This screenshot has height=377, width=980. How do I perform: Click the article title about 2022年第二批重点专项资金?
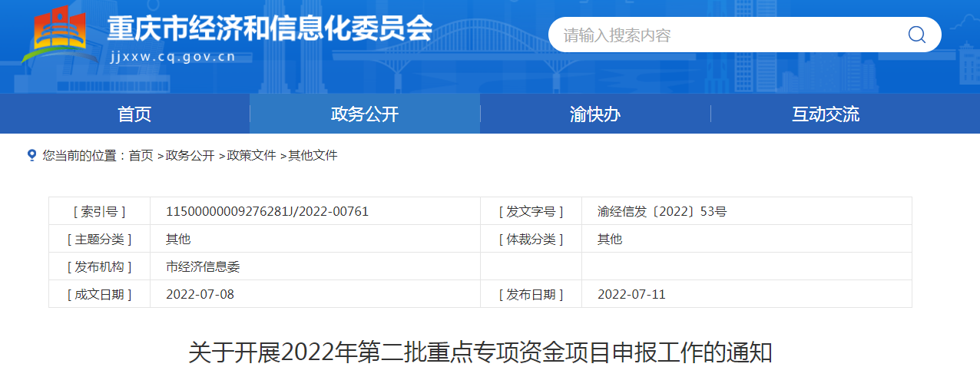pos(480,352)
